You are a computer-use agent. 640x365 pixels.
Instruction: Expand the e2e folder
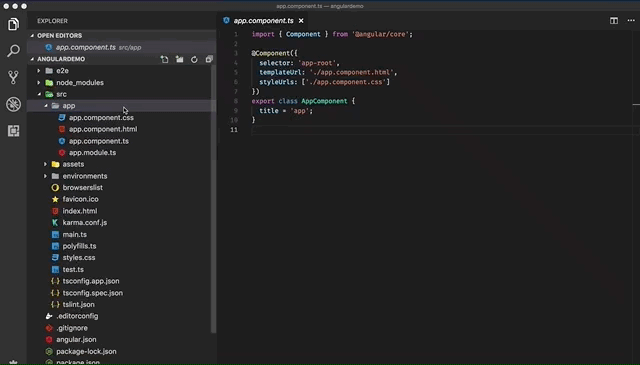[39, 71]
